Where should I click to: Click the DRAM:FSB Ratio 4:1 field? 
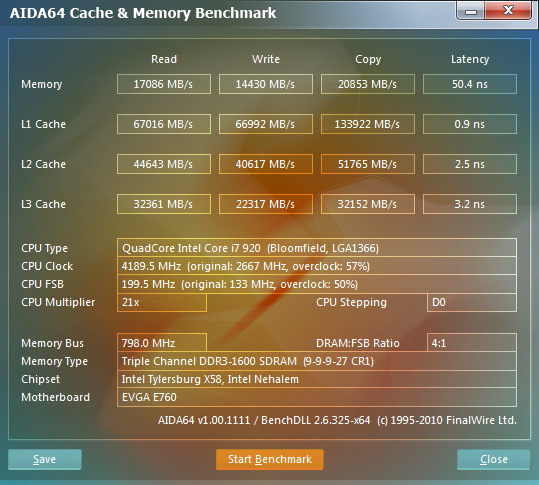pos(472,343)
